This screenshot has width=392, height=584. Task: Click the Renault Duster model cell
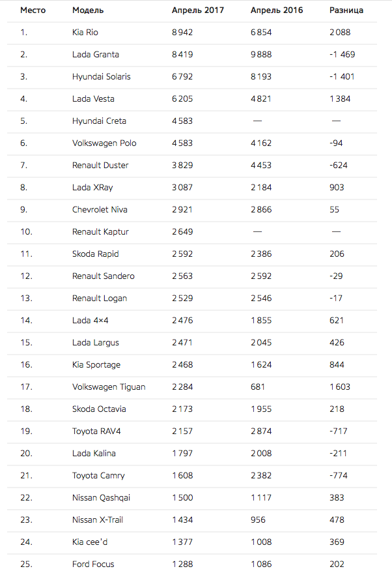[100, 166]
